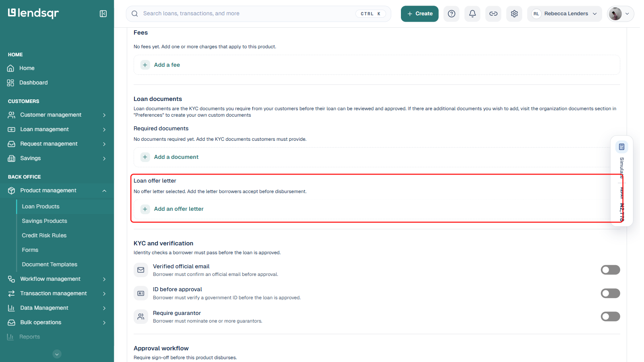Click the search magnifier icon
This screenshot has height=362, width=644.
click(x=135, y=14)
